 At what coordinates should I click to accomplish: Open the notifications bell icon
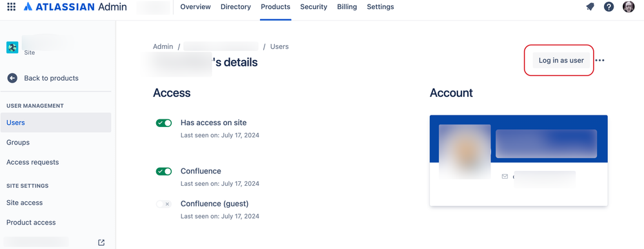coord(590,6)
